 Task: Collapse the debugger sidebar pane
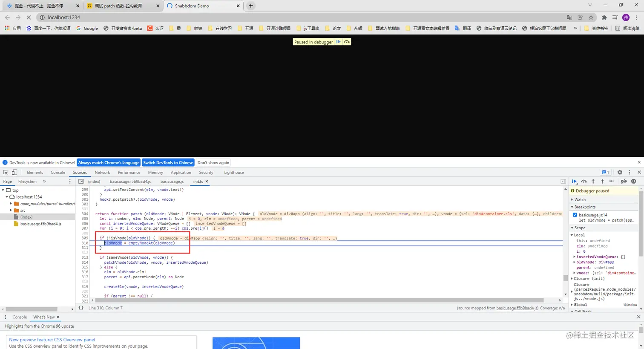[x=563, y=182]
